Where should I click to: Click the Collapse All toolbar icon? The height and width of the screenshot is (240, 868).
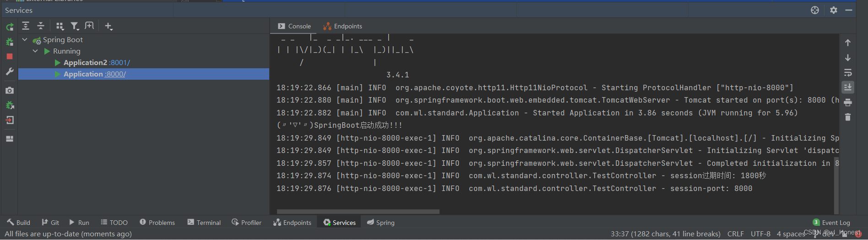pyautogui.click(x=41, y=26)
